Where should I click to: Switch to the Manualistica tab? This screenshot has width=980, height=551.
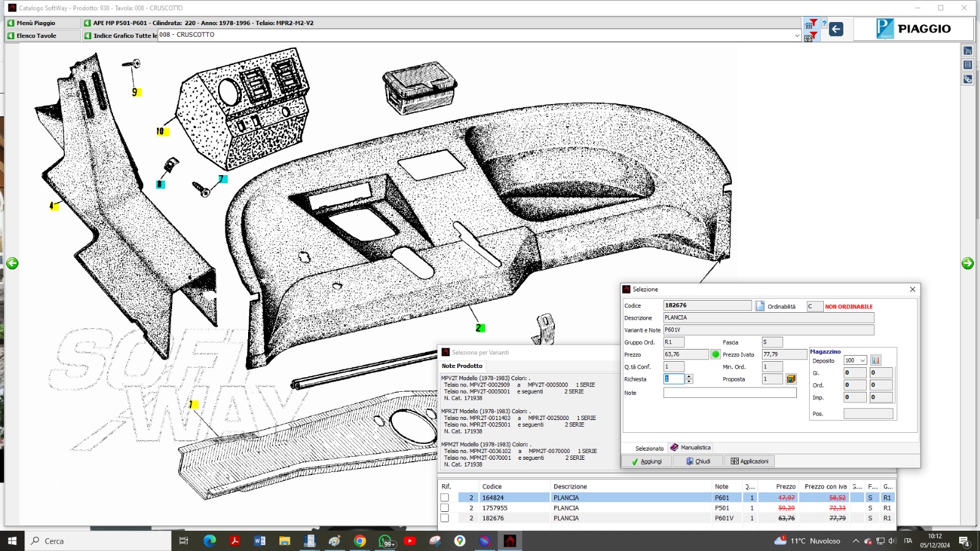click(691, 448)
